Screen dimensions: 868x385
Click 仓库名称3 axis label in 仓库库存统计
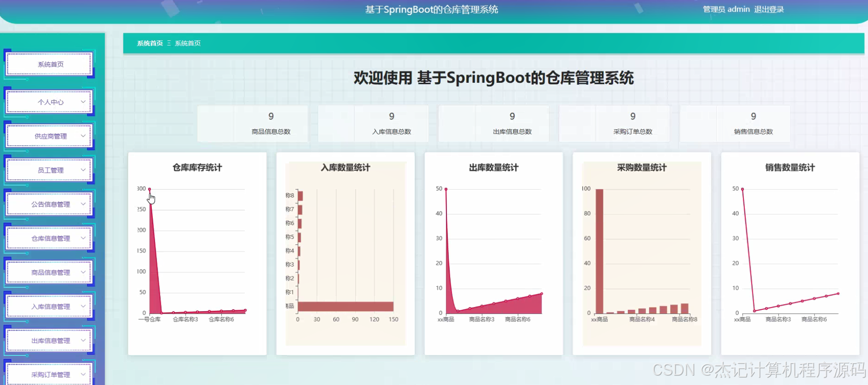[186, 319]
